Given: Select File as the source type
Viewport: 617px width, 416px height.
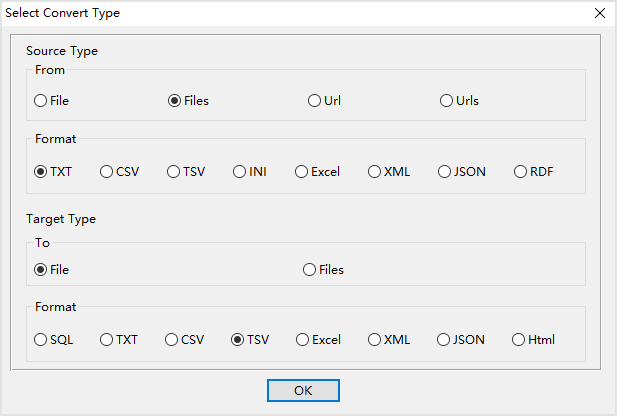Looking at the screenshot, I should click(x=41, y=100).
